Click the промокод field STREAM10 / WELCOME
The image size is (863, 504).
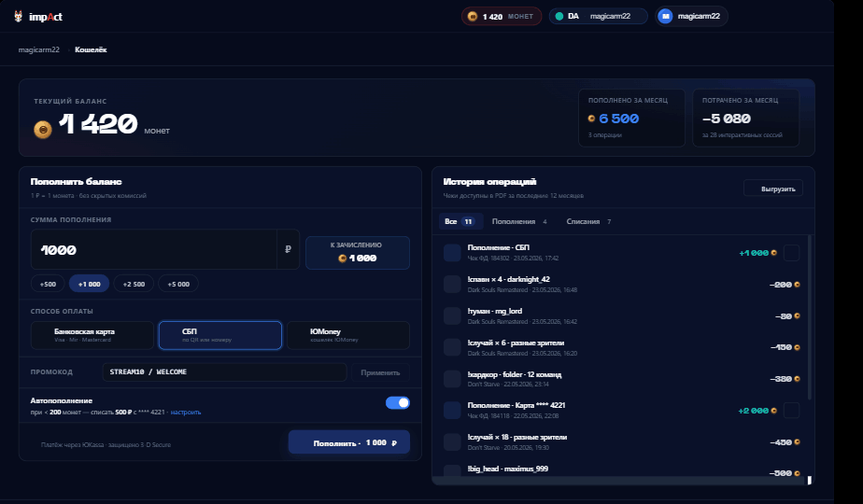[224, 372]
